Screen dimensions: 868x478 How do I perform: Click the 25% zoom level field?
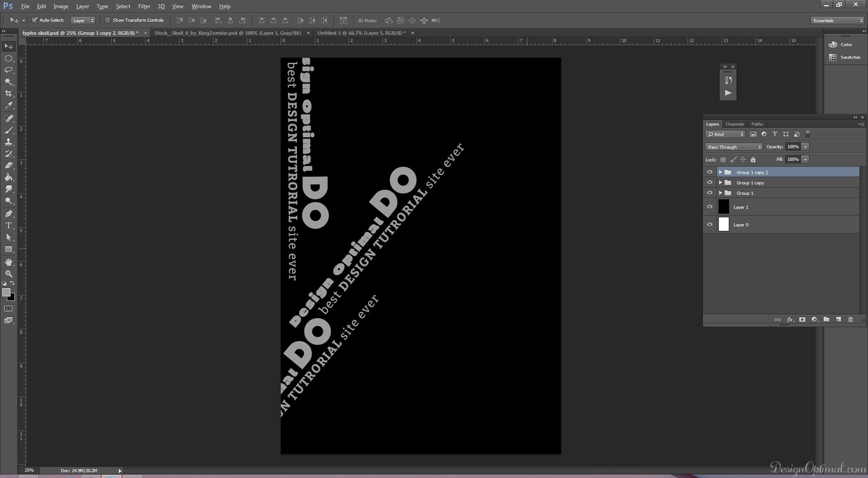(x=29, y=470)
